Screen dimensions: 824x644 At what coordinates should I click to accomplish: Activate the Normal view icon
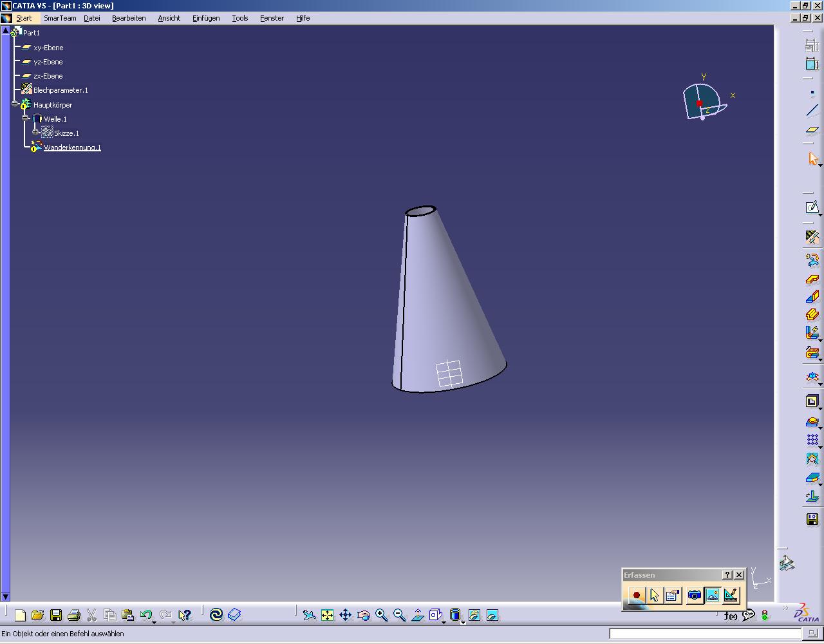418,615
